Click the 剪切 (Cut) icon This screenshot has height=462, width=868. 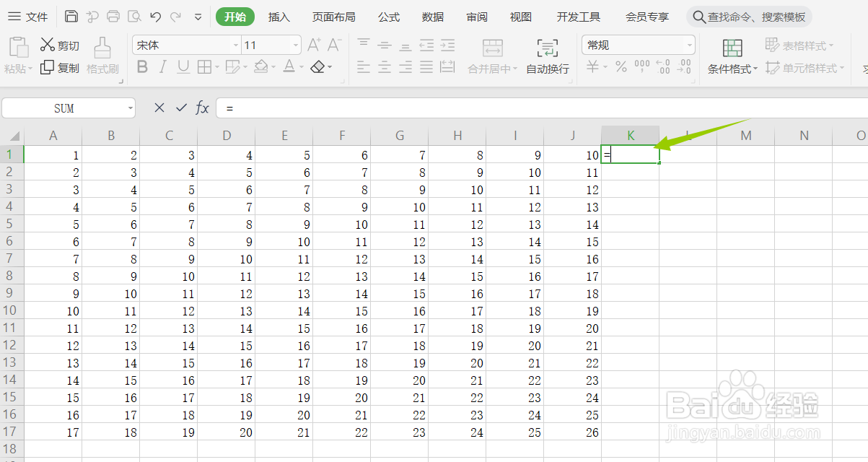click(59, 44)
